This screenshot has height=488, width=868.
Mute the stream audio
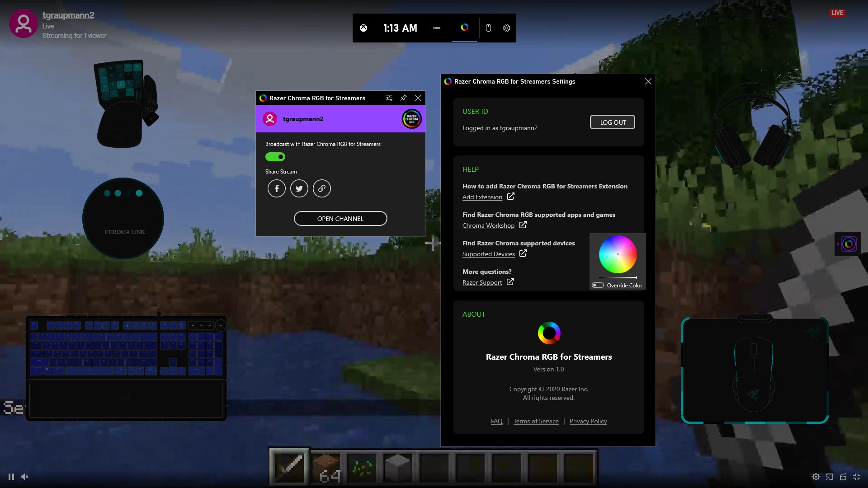[x=24, y=477]
